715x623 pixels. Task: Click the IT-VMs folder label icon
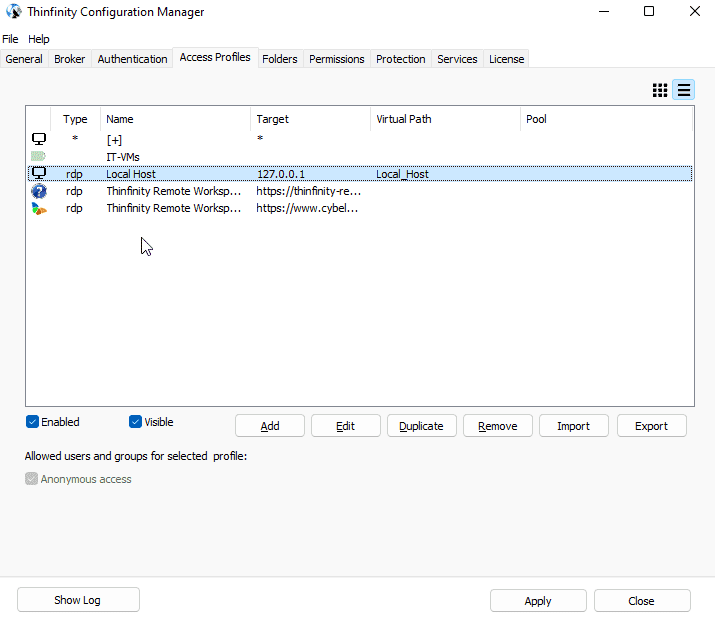[x=38, y=156]
